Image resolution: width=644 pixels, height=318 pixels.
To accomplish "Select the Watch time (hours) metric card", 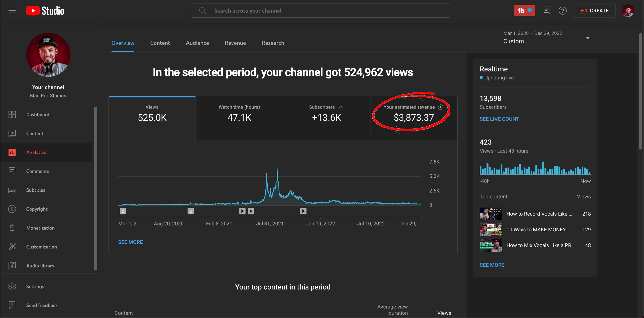I will coord(239,118).
